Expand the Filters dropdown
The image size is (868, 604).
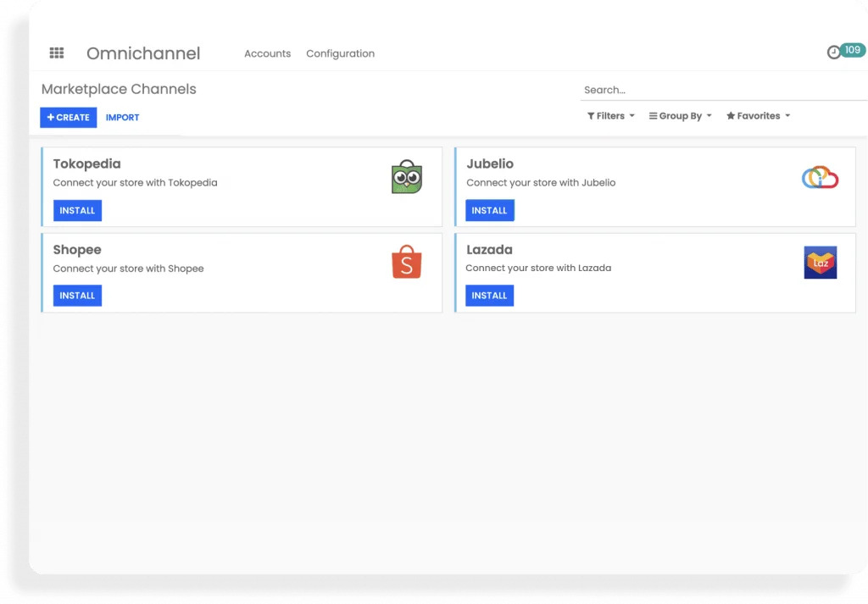tap(610, 115)
